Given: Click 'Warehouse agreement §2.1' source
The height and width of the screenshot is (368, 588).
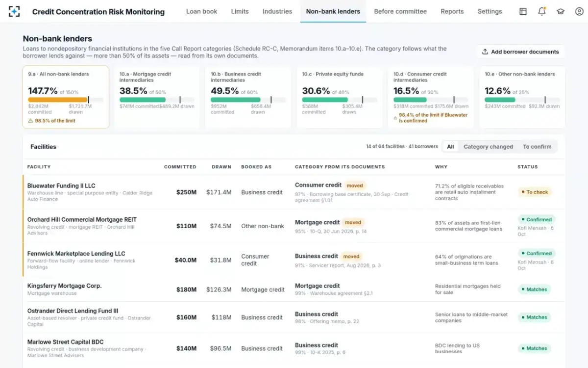Looking at the screenshot, I should (341, 293).
